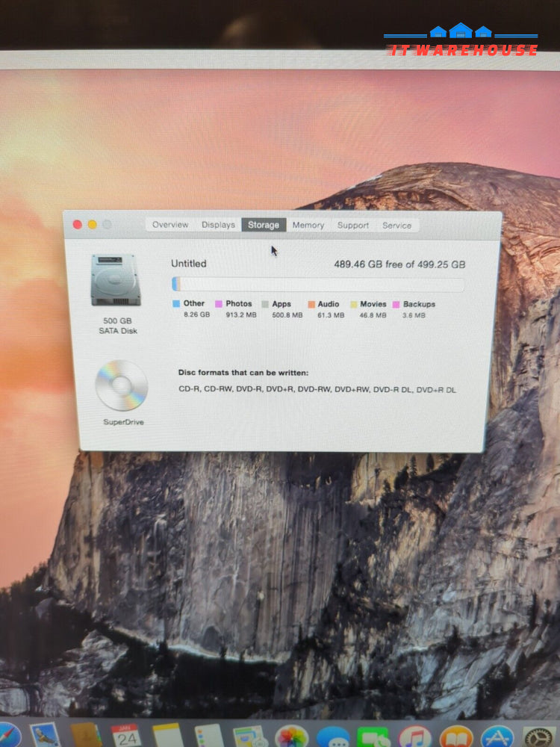Switch to the Displays tab
Screen dimensions: 560x747
click(x=218, y=225)
